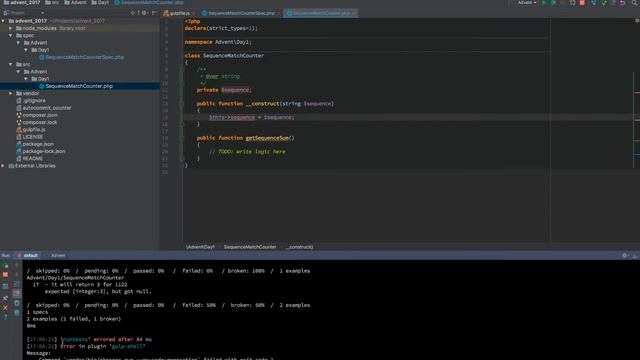This screenshot has width=640, height=360.
Task: Collapse the Day1 folder under spec
Action: (26, 50)
